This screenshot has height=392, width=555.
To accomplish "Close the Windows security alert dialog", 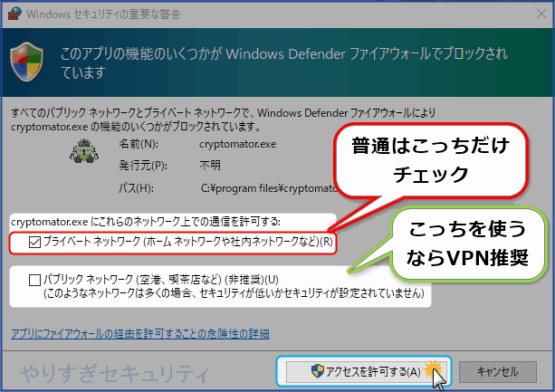I will click(541, 14).
